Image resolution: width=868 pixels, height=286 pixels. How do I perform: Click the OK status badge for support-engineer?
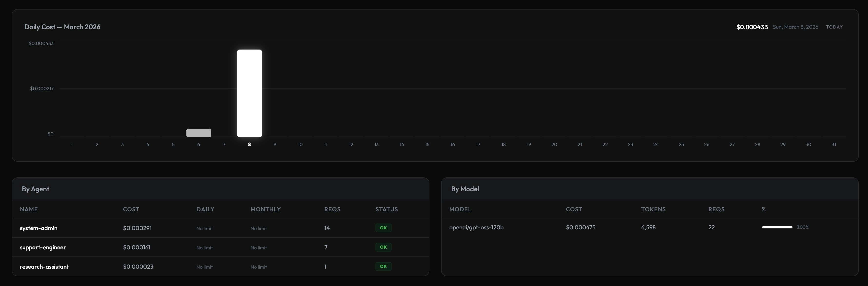[x=383, y=247]
